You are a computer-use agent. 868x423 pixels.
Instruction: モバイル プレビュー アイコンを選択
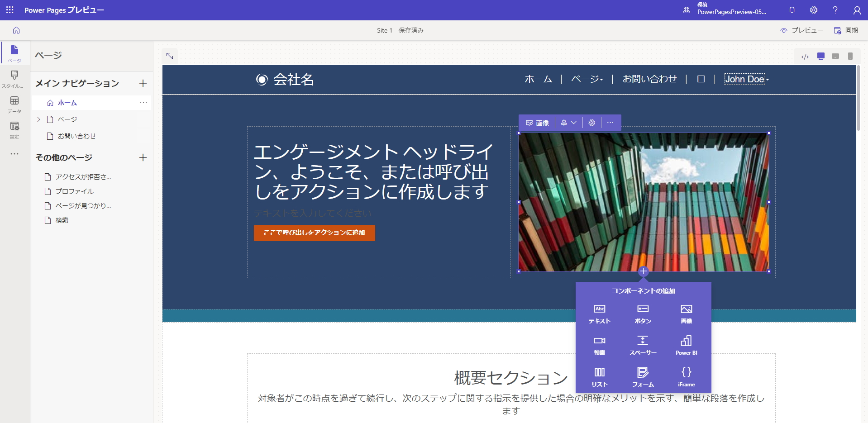851,56
